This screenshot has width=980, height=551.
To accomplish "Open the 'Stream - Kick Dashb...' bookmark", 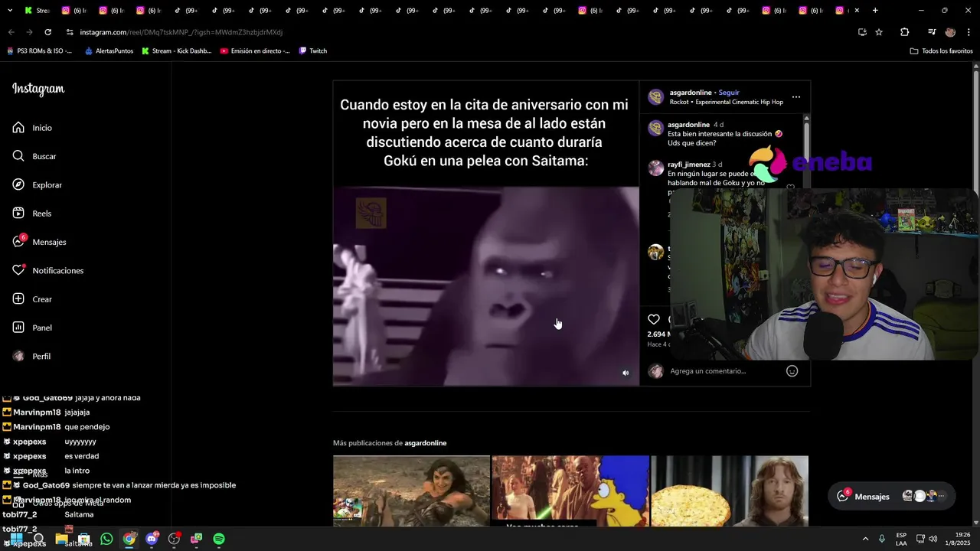I will [177, 51].
